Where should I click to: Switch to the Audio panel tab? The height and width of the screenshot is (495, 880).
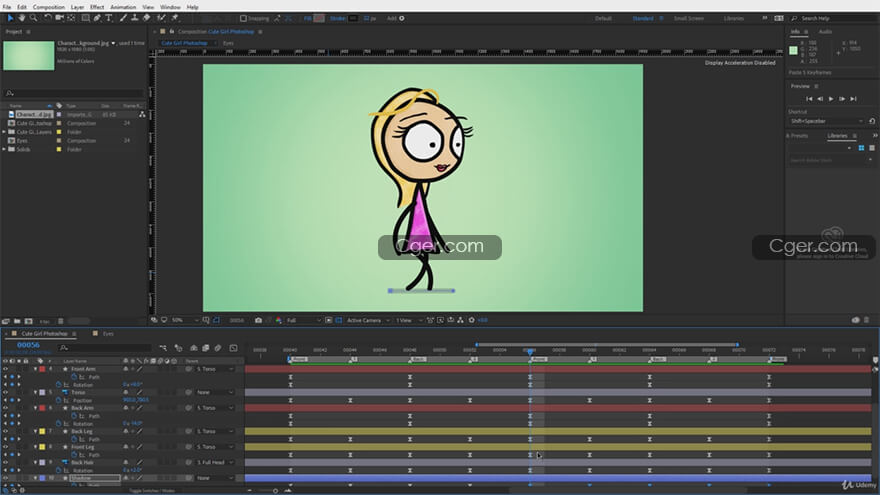pos(825,32)
